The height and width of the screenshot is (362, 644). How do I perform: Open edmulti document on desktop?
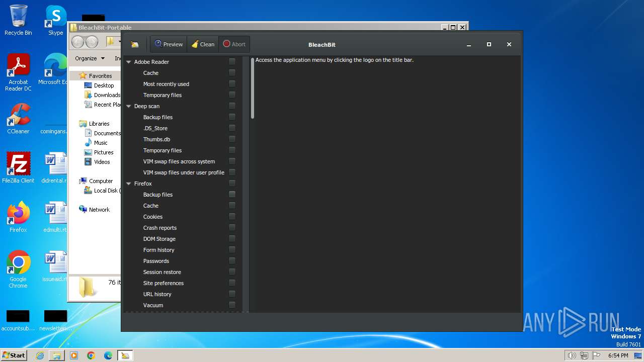point(54,217)
